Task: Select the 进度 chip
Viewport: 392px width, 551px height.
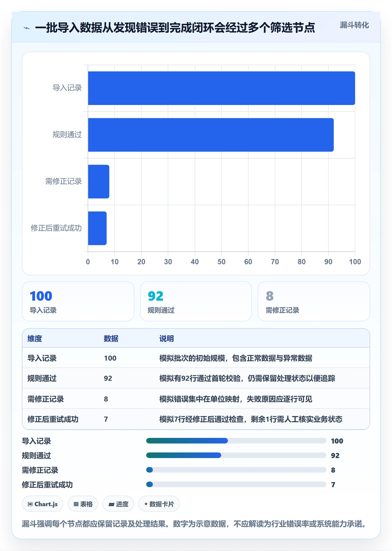Action: [x=118, y=504]
